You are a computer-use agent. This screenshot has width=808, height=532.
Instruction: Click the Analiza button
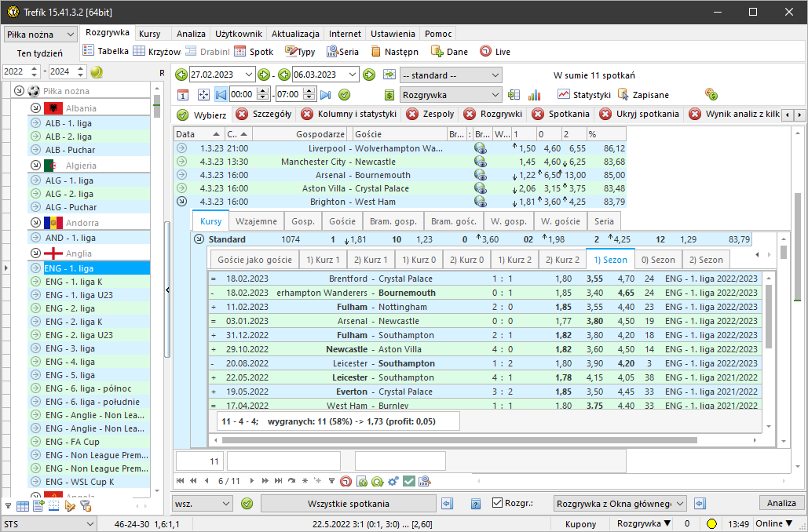(781, 503)
